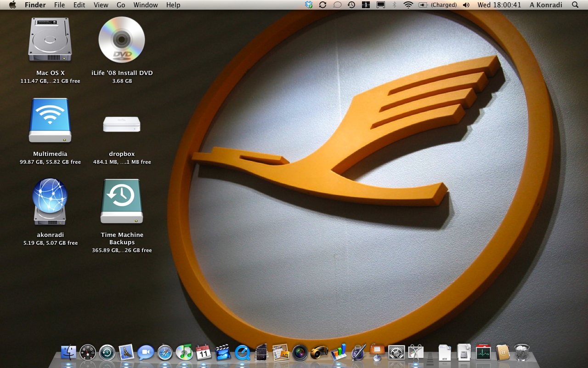Launch QuickTime Player from the Dock

243,353
